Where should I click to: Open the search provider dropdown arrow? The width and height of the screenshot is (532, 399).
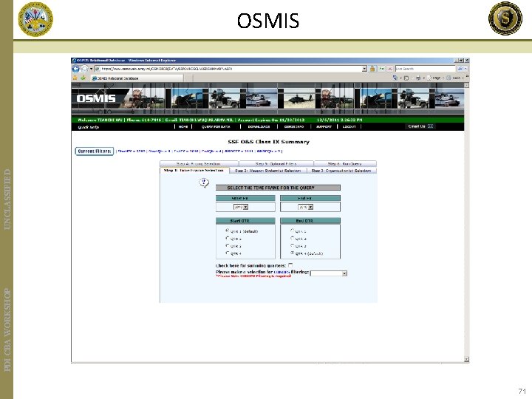(x=466, y=69)
